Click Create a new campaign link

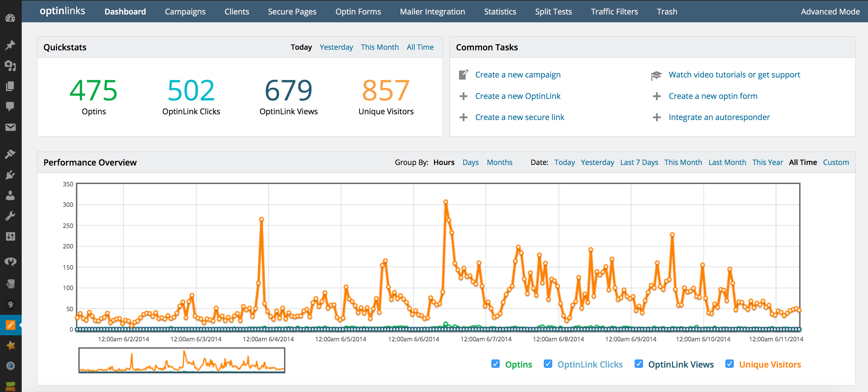click(518, 75)
